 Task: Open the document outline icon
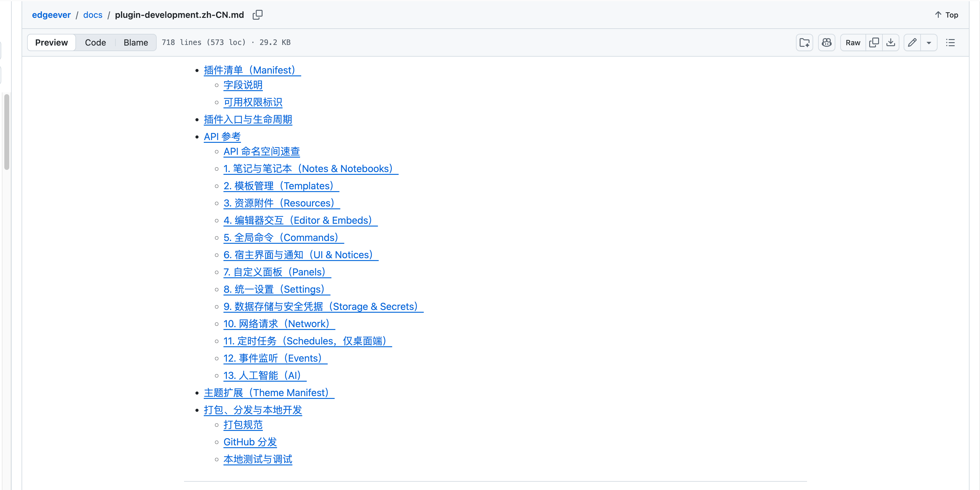950,42
